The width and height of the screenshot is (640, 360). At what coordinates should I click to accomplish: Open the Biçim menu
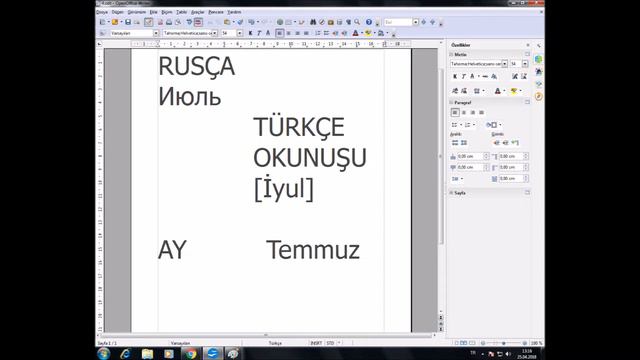point(167,12)
